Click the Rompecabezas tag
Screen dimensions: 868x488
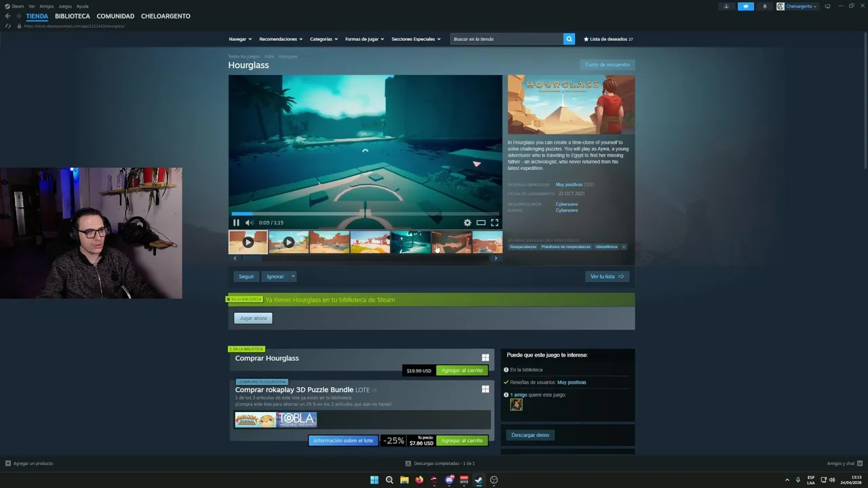coord(523,247)
